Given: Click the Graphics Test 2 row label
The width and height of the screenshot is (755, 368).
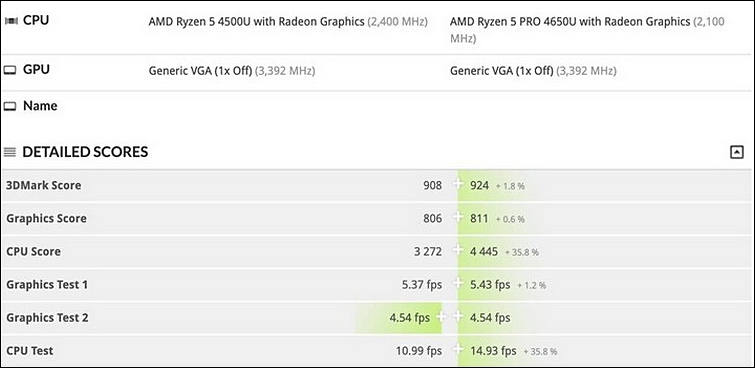Looking at the screenshot, I should coord(47,317).
